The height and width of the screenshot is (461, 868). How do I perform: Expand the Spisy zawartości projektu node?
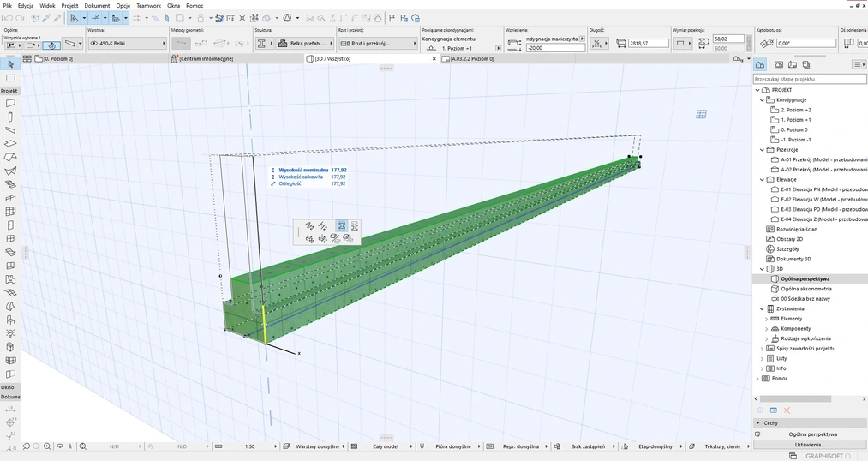[762, 349]
